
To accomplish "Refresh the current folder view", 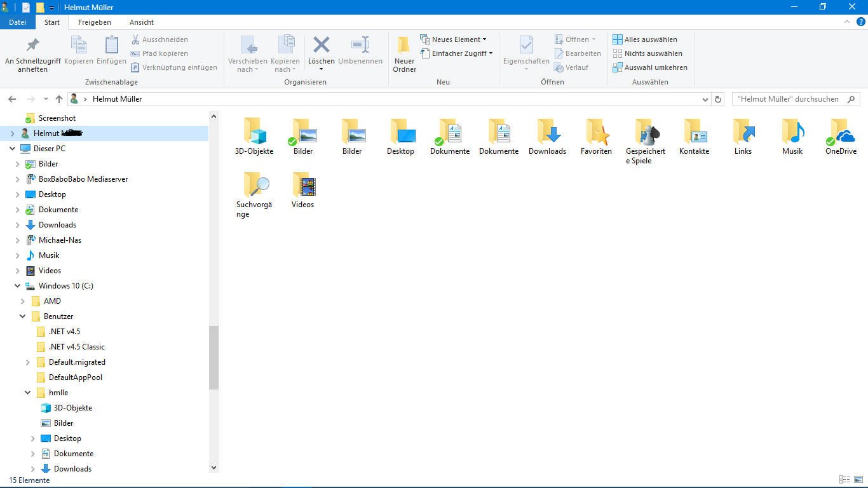I will tap(719, 99).
